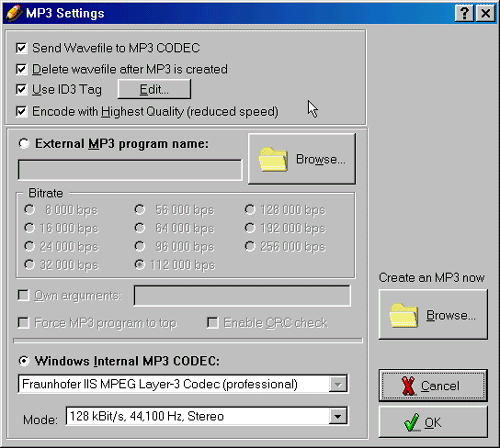Select 112 000 bps bitrate
The width and height of the screenshot is (500, 448).
140,265
